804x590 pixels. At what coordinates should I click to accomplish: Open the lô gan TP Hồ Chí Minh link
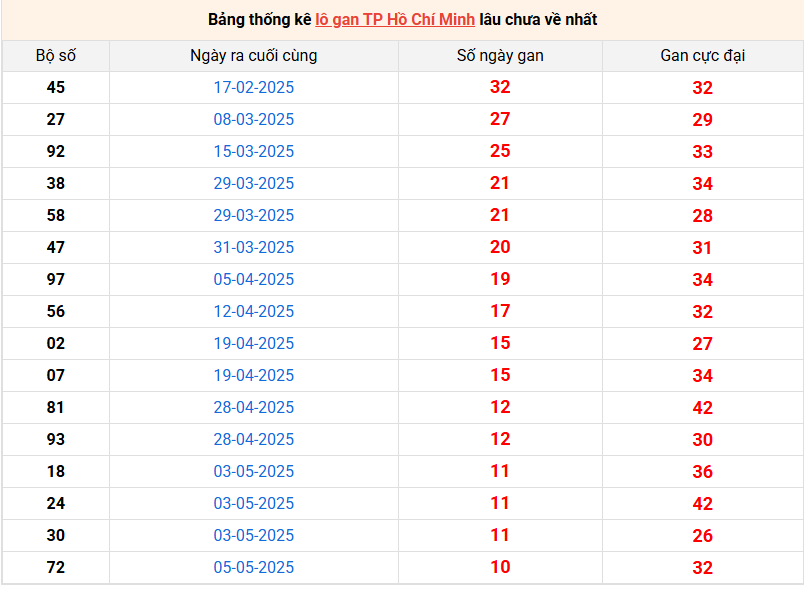pyautogui.click(x=395, y=19)
